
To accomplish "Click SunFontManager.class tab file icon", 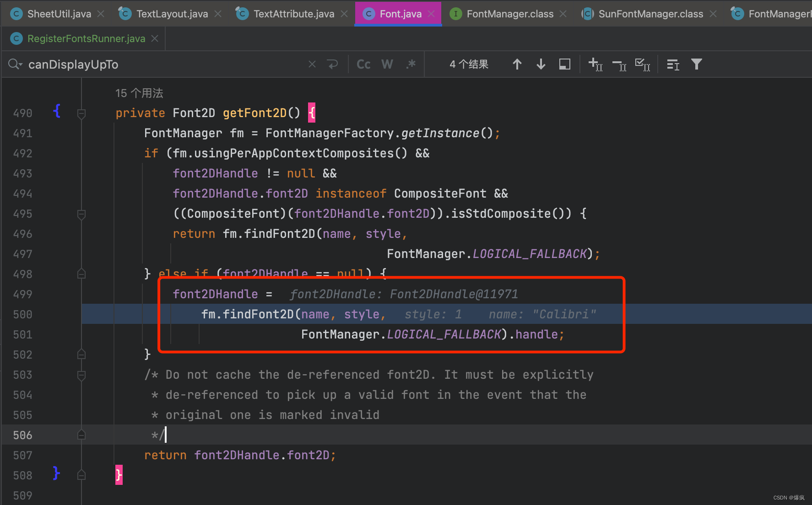I will [588, 14].
